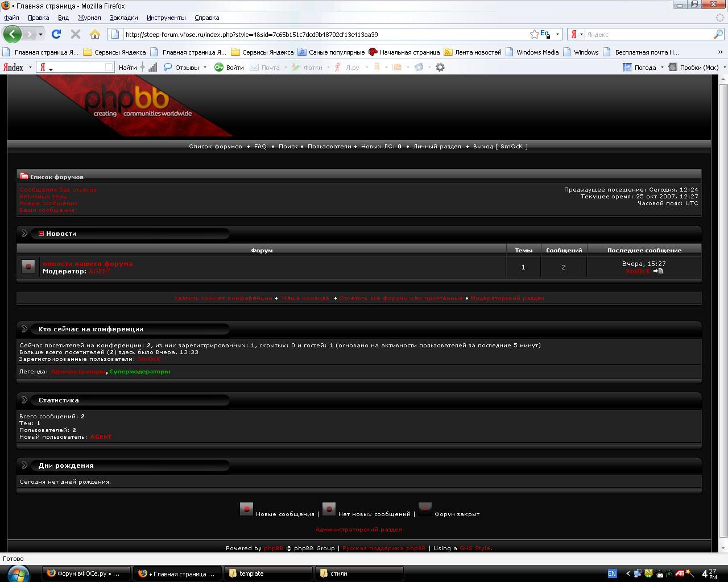This screenshot has height=582, width=728.
Task: Open the back/forward history dropdown arrow
Action: [x=40, y=34]
